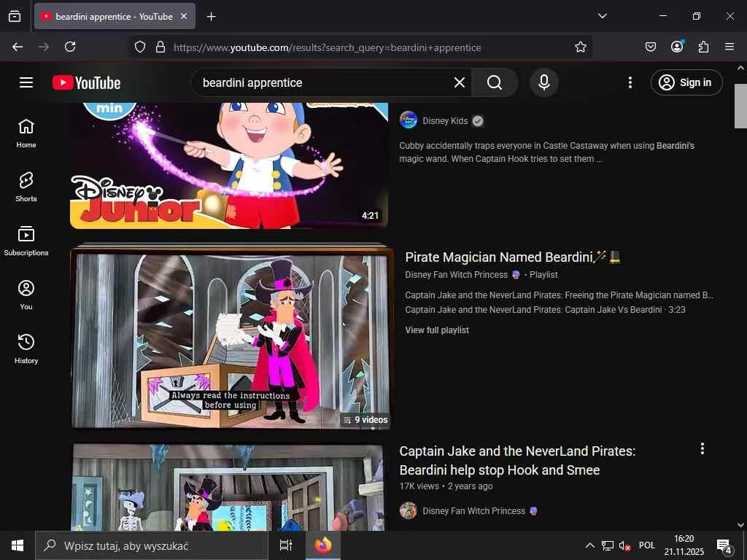Image resolution: width=747 pixels, height=560 pixels.
Task: Open Firefox View icon in tab bar
Action: pyautogui.click(x=15, y=16)
